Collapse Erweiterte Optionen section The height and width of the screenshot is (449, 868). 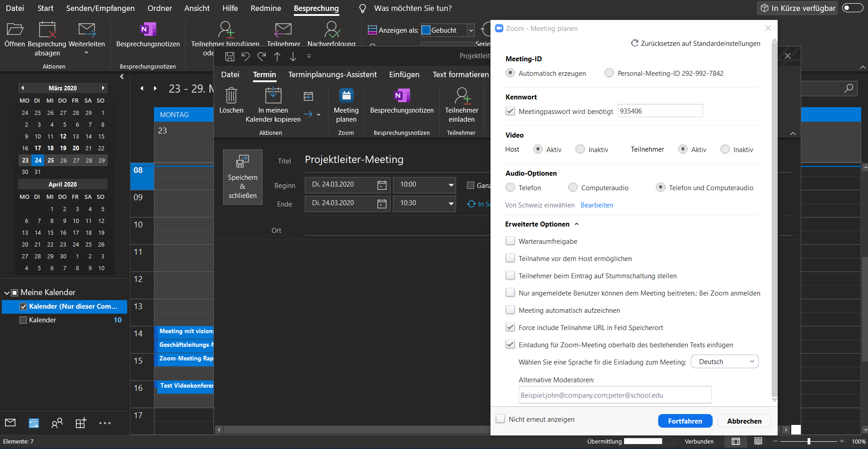(x=577, y=224)
